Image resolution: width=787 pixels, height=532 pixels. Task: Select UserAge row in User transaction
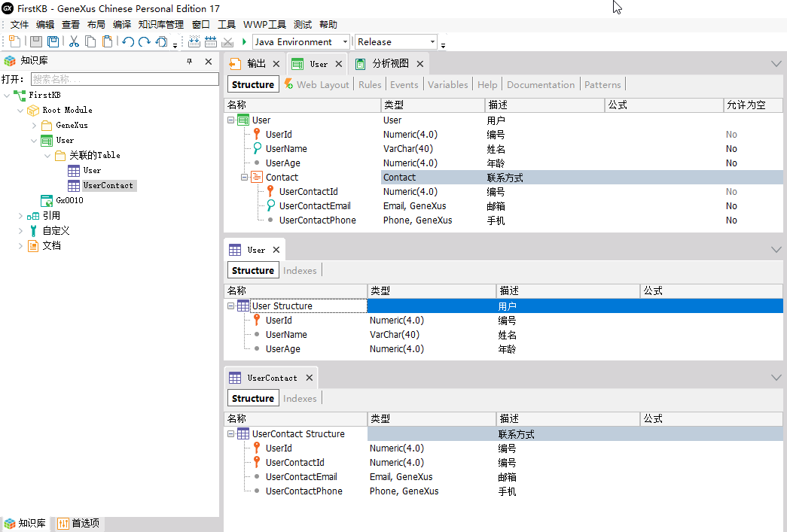(x=503, y=163)
